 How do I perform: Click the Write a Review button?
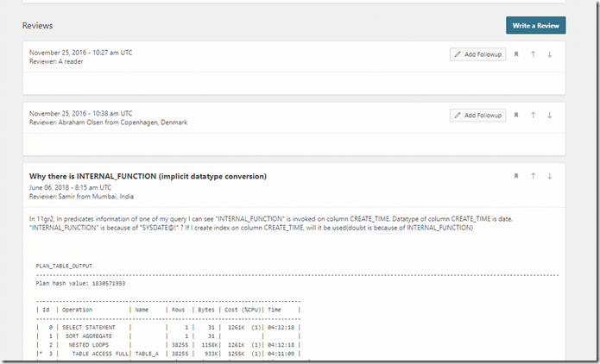[x=535, y=25]
